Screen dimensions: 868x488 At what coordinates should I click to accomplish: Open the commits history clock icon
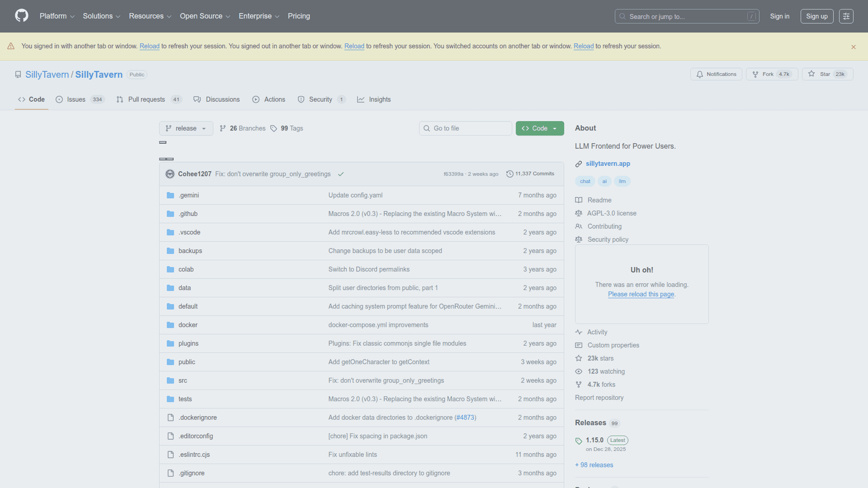510,174
